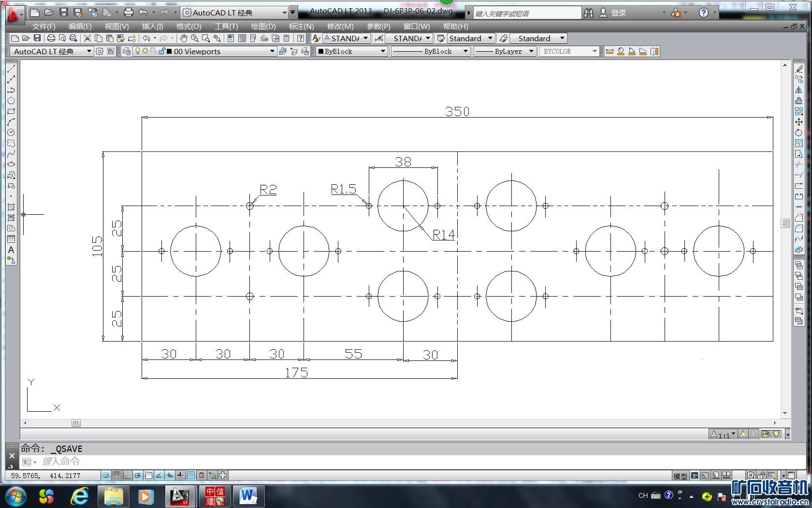Select the Rotate modify tool
The width and height of the screenshot is (812, 508).
pyautogui.click(x=799, y=133)
